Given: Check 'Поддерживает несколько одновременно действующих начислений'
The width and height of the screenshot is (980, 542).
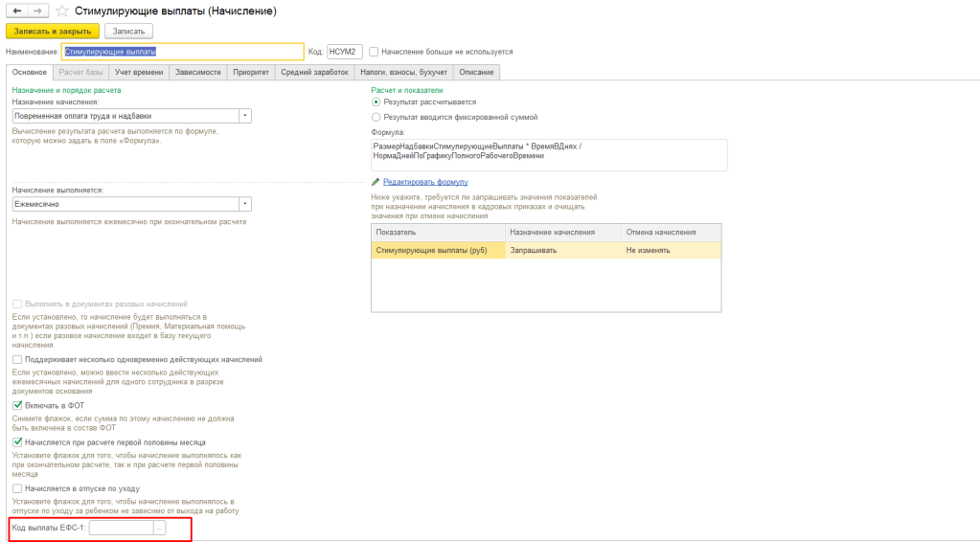Looking at the screenshot, I should click(17, 359).
